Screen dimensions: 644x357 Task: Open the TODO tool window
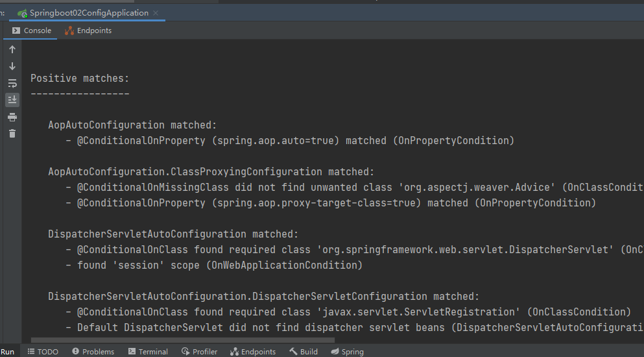pyautogui.click(x=43, y=352)
